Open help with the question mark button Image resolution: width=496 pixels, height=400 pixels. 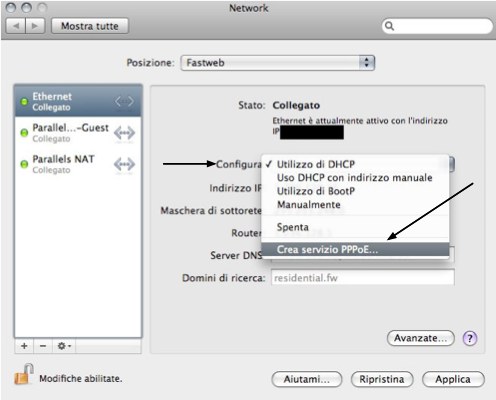[x=470, y=338]
